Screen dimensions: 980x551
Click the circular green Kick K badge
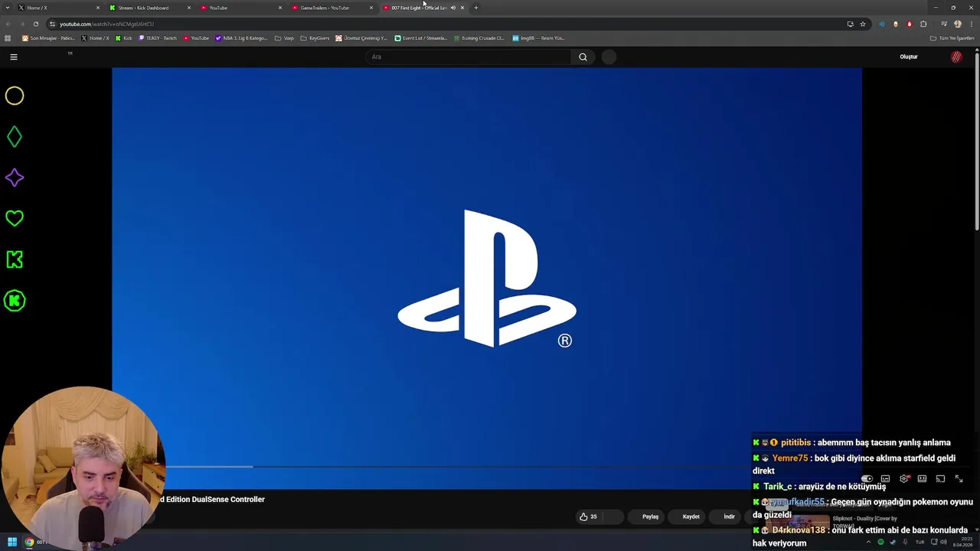tap(15, 301)
